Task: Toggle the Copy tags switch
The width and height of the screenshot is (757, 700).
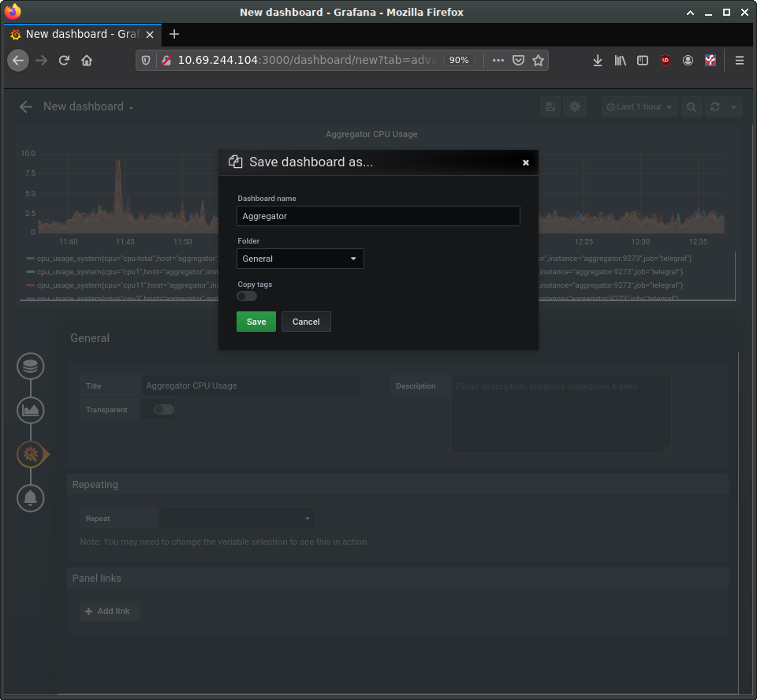Action: pyautogui.click(x=247, y=296)
